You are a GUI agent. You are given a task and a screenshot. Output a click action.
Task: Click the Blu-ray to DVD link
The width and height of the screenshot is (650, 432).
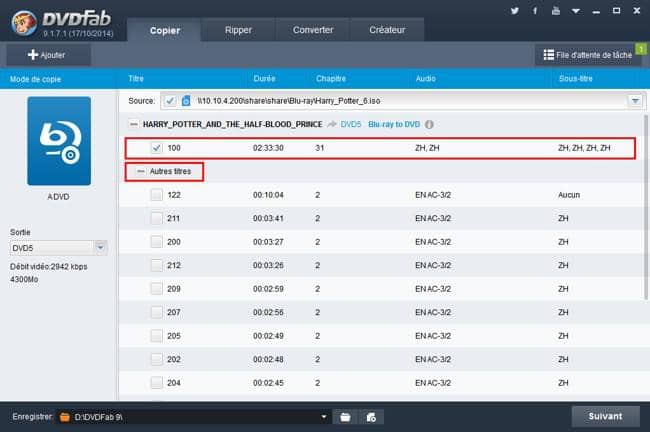click(394, 124)
